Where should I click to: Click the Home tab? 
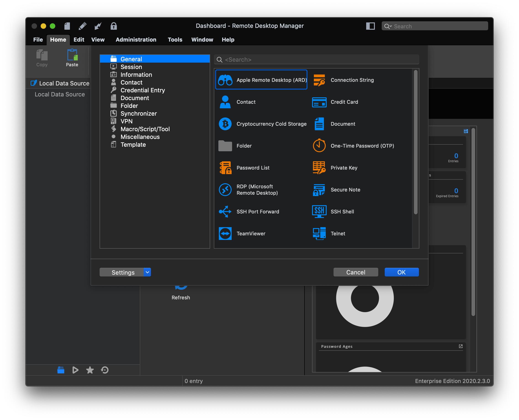tap(58, 40)
